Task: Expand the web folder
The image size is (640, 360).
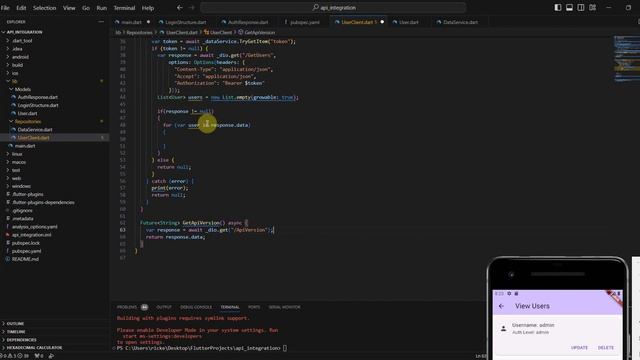Action: pyautogui.click(x=16, y=178)
